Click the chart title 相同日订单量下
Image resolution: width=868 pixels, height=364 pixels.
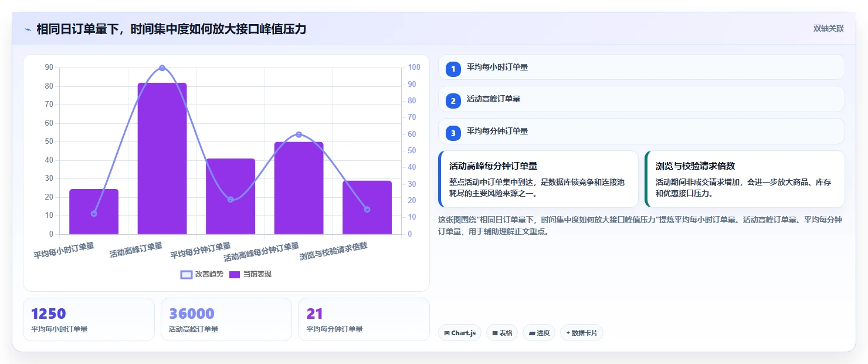171,29
